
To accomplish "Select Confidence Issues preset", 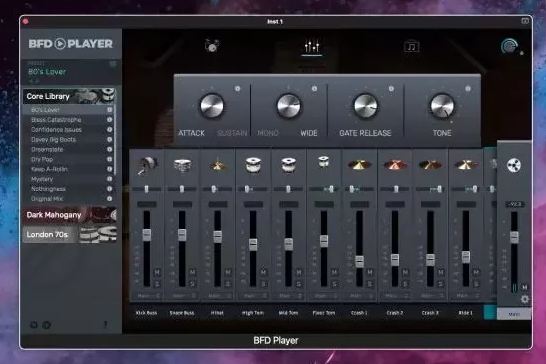I will pyautogui.click(x=56, y=130).
